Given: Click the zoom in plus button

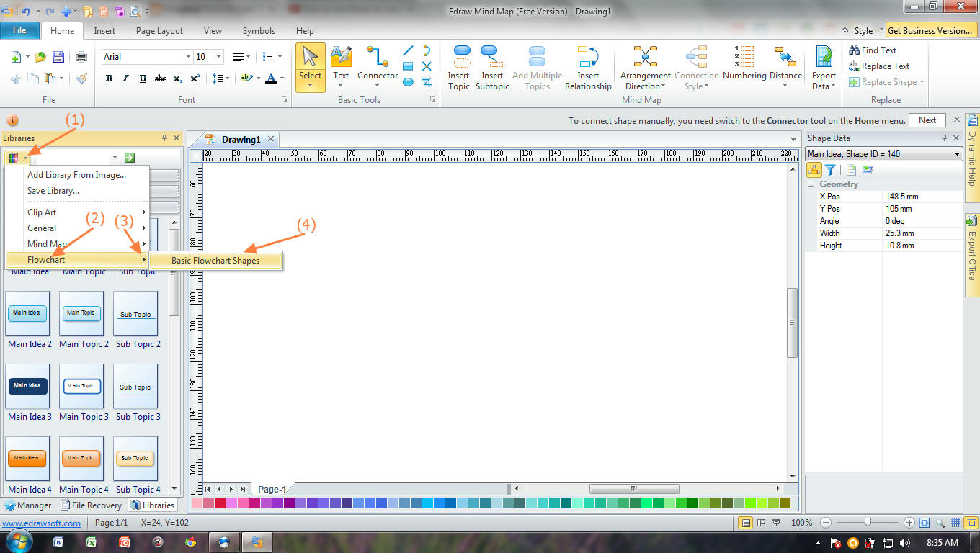Looking at the screenshot, I should (x=909, y=523).
